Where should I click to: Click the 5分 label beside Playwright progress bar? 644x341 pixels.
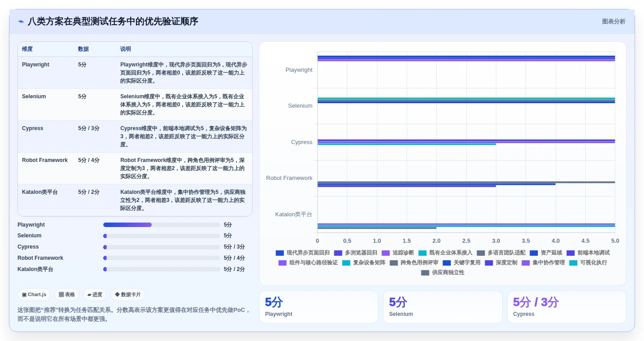point(228,225)
